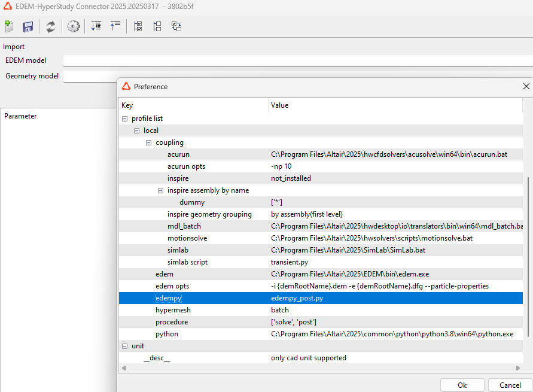Collapse the local tree node
Screen dimensions: 533x392
point(136,130)
